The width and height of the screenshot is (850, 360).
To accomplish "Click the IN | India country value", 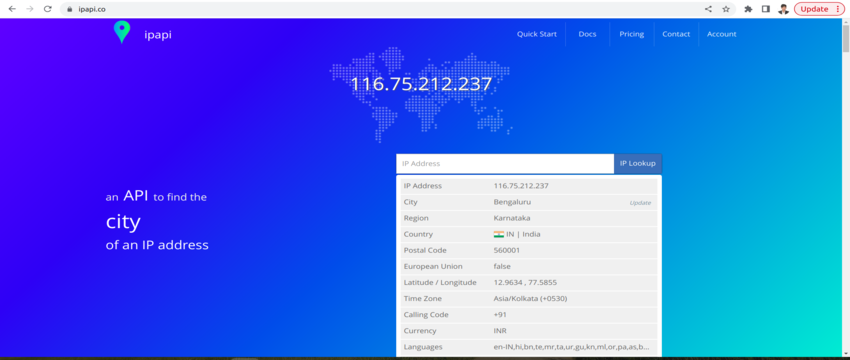I will point(523,234).
